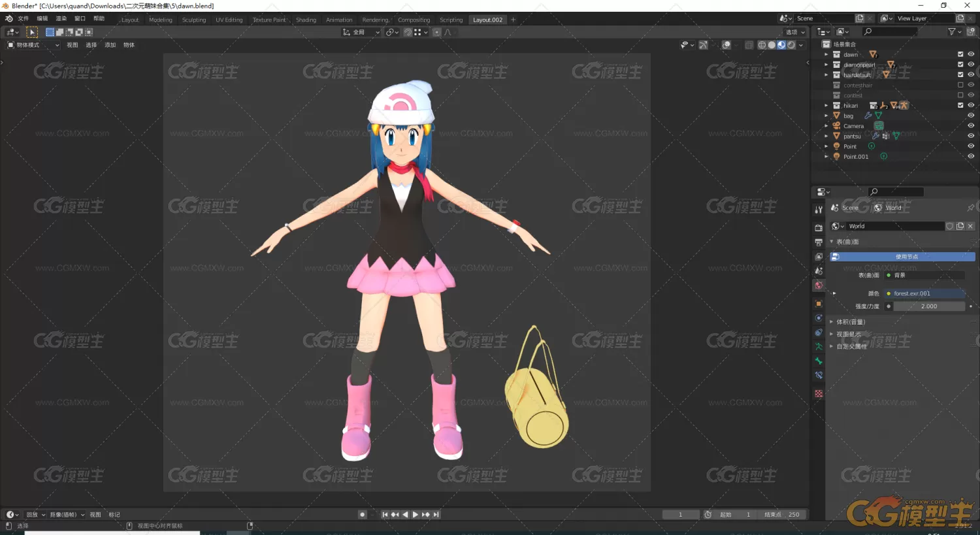Open the 渲染 menu
This screenshot has width=980, height=535.
pyautogui.click(x=61, y=19)
